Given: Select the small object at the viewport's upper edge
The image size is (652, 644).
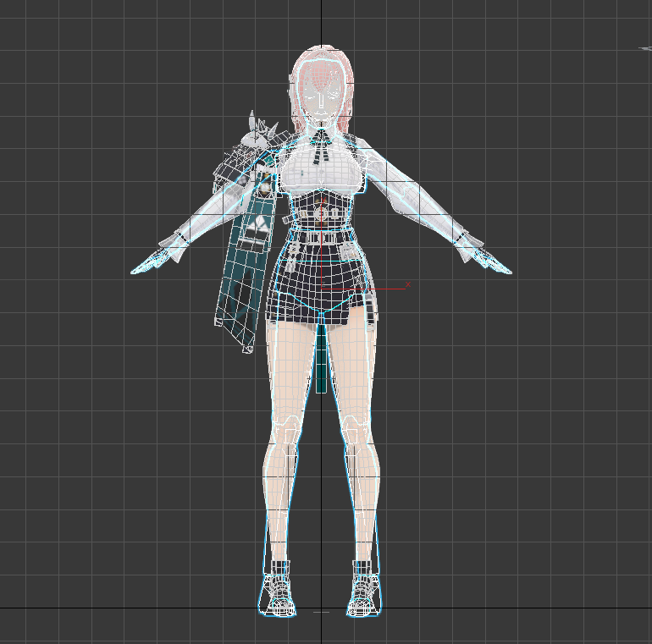Looking at the screenshot, I should click(x=644, y=49).
